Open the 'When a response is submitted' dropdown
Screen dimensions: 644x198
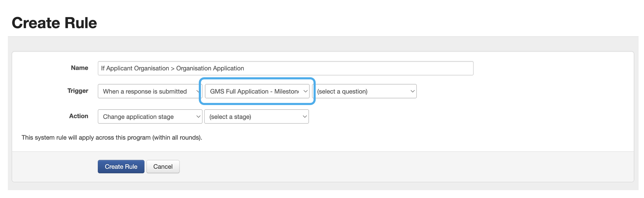coord(148,91)
